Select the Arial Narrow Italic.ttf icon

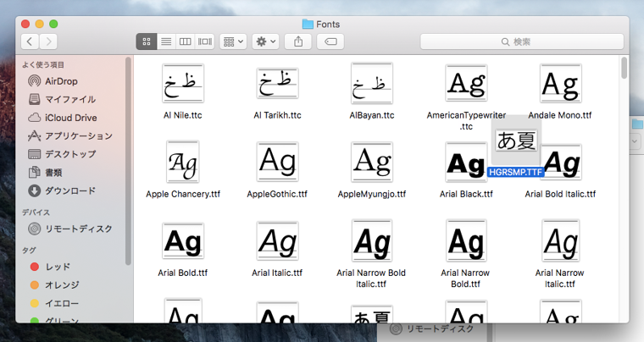point(561,240)
